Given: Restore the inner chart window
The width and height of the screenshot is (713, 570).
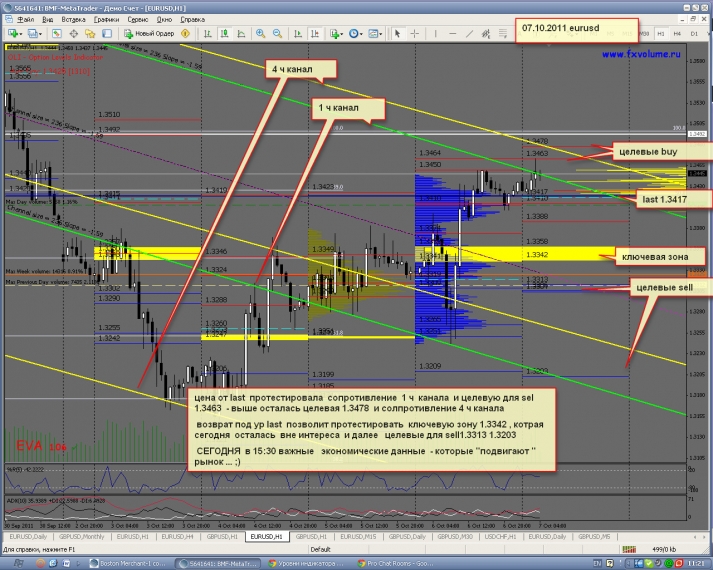Looking at the screenshot, I should tap(693, 19).
